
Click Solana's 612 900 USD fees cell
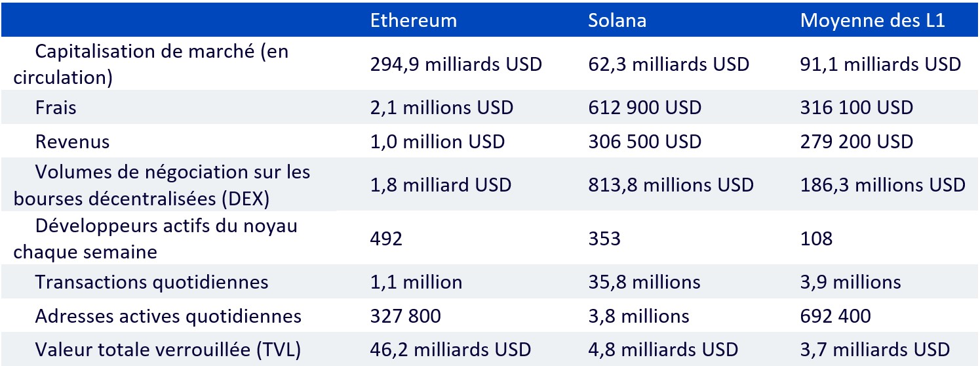[644, 107]
